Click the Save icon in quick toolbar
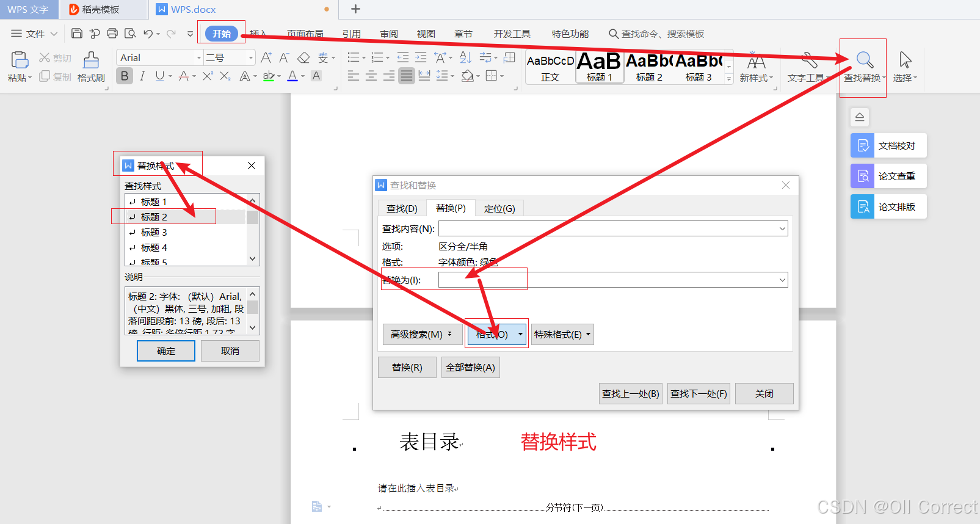980x524 pixels. 77,34
